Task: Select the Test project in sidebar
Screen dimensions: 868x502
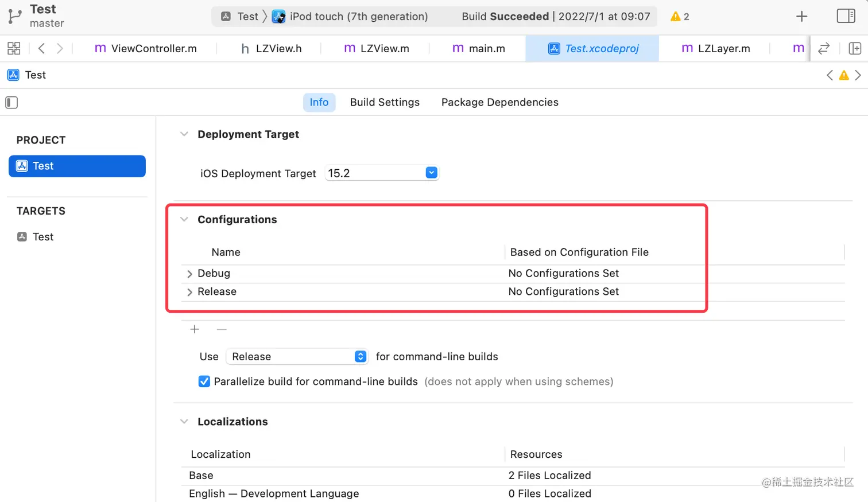Action: click(77, 166)
